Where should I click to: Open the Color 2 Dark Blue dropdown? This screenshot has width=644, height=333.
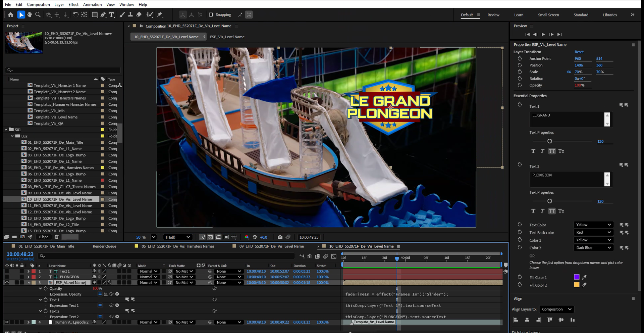[593, 248]
